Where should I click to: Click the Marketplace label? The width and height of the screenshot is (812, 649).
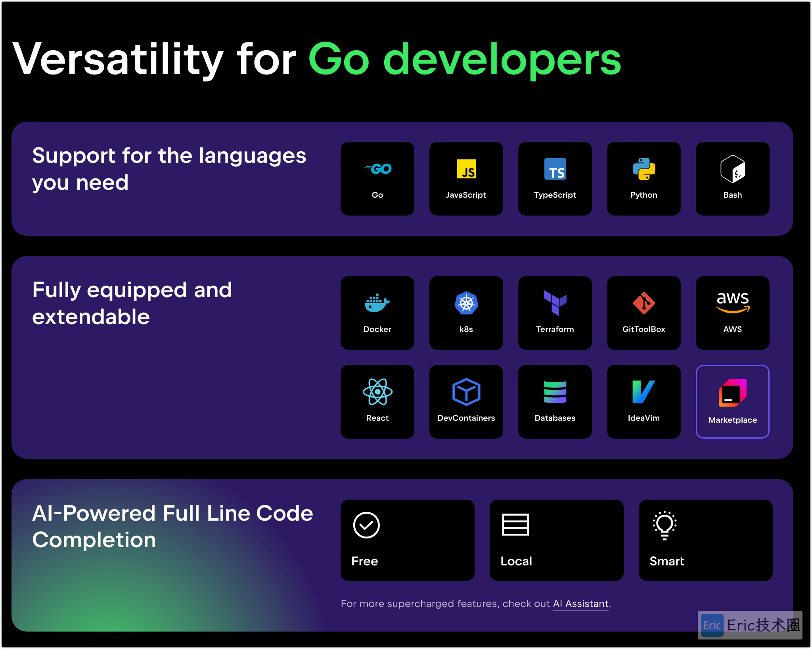[733, 420]
